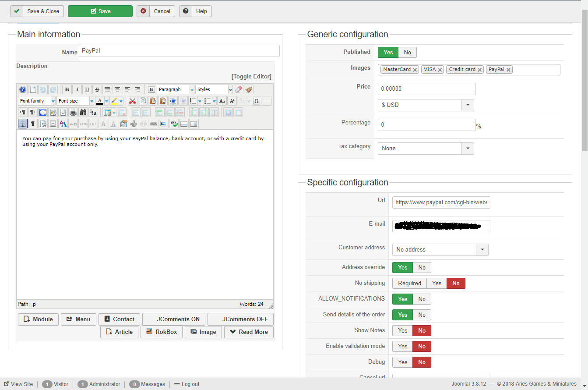Screen dimensions: 588x390
Task: Apply strikethrough formatting in the editor
Action: click(97, 89)
